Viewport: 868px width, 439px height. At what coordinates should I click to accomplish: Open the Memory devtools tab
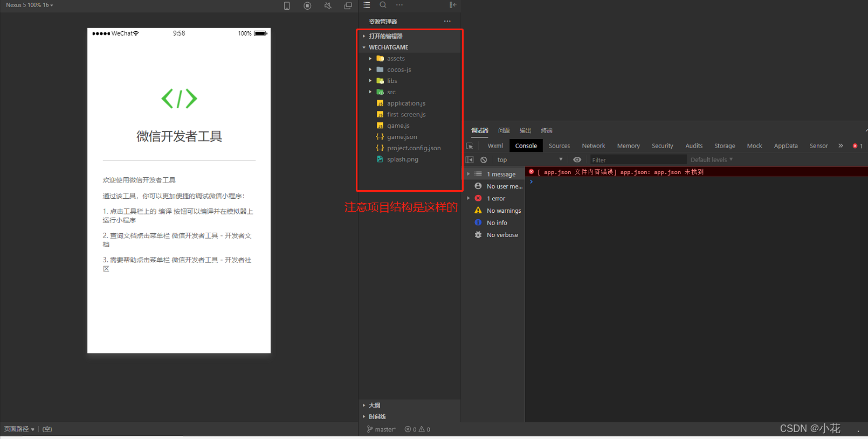click(x=628, y=146)
